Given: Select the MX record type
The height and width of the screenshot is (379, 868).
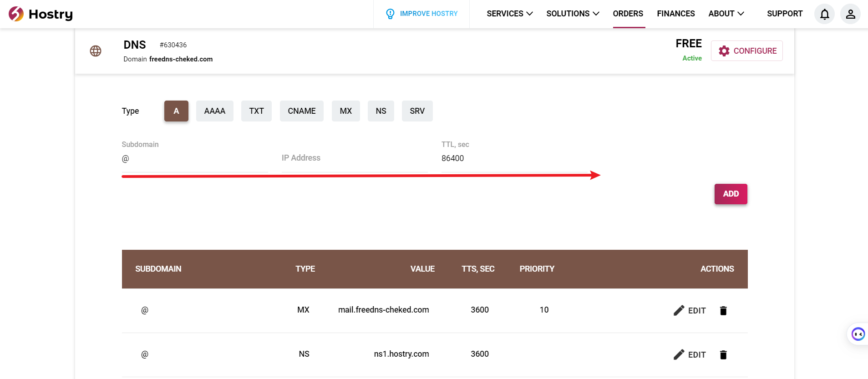Looking at the screenshot, I should click(346, 111).
